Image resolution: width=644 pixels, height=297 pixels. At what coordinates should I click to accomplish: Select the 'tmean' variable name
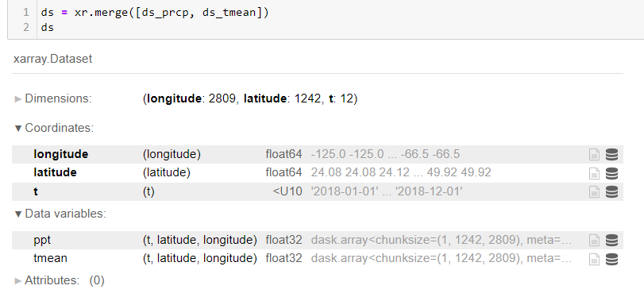tap(50, 258)
